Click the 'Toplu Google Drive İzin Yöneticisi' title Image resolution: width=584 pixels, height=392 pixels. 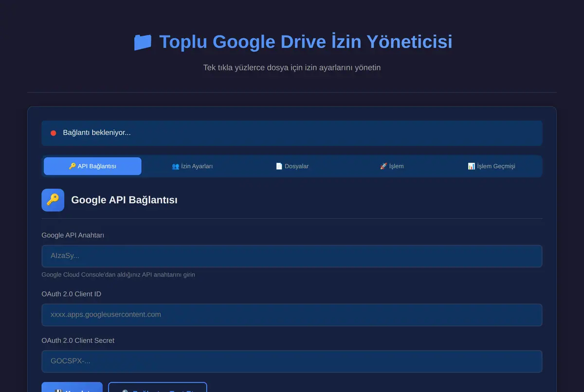coord(306,42)
